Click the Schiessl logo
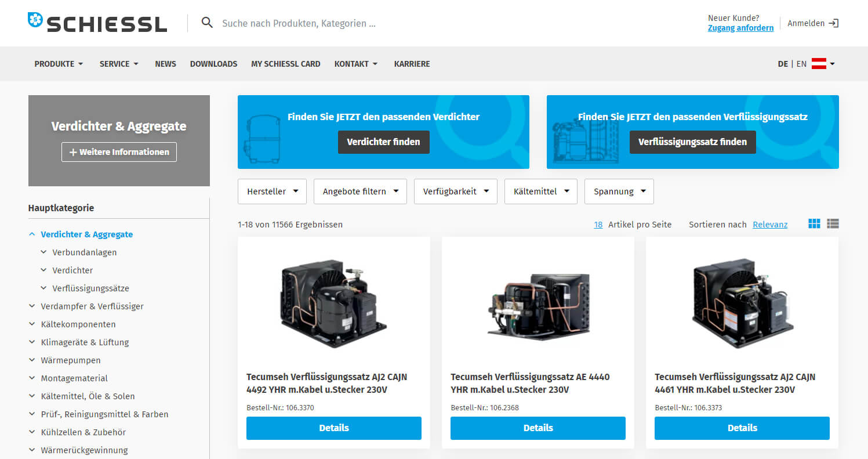The image size is (868, 459). (x=97, y=23)
